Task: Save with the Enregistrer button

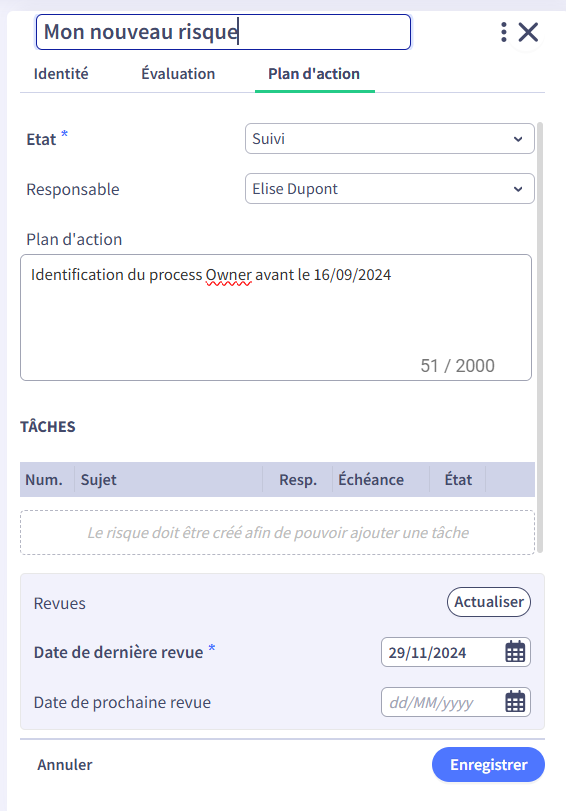Action: [x=488, y=764]
